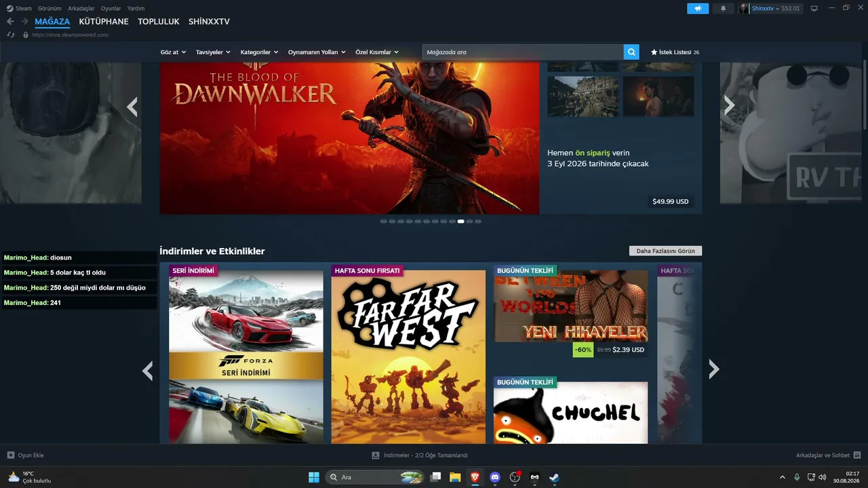Show hidden system tray icons

(783, 477)
